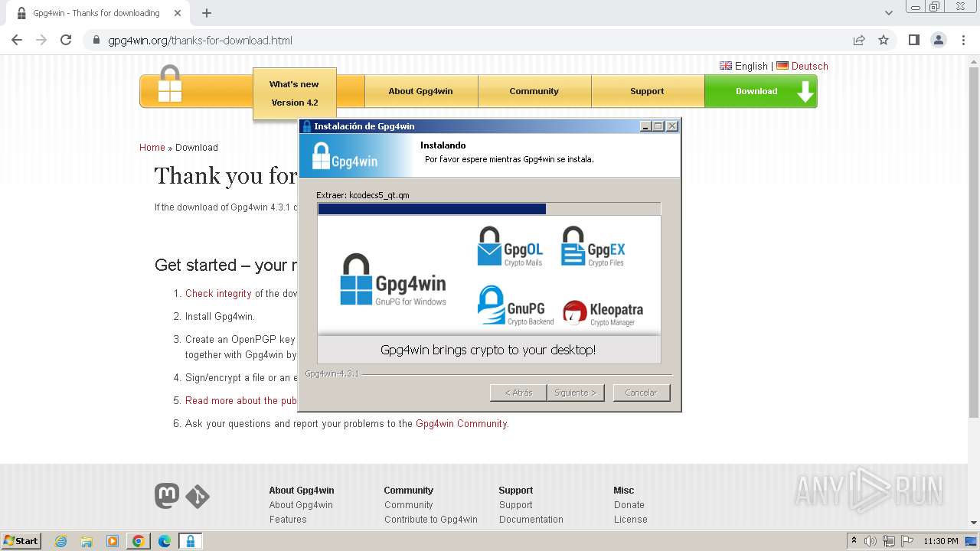Viewport: 980px width, 551px height.
Task: Open the Start menu
Action: (21, 541)
